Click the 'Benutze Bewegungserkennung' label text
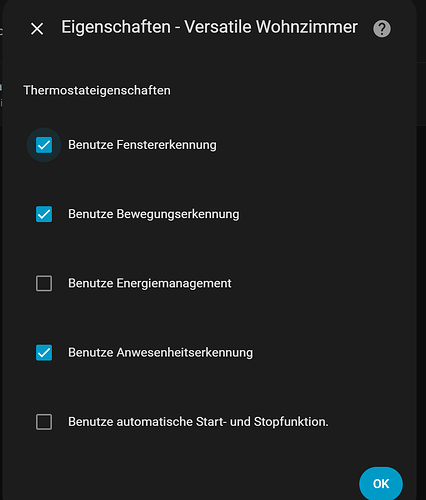 154,214
